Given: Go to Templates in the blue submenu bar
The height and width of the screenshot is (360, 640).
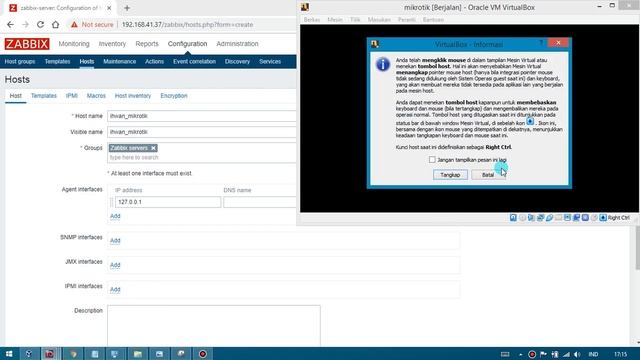Looking at the screenshot, I should 57,62.
